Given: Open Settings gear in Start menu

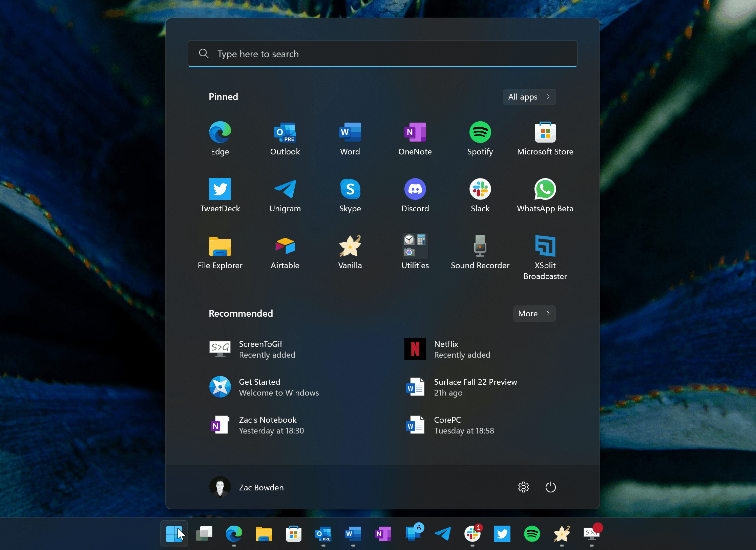Looking at the screenshot, I should click(524, 487).
